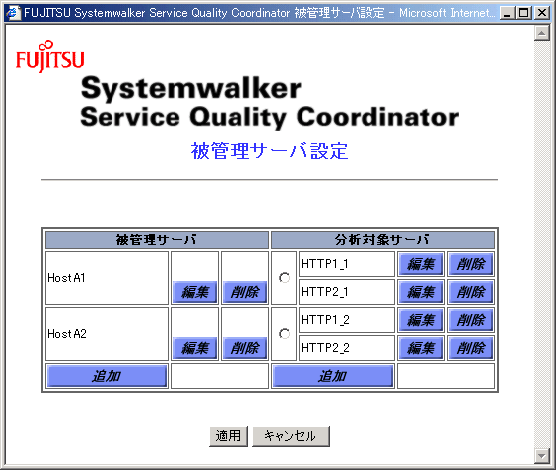Add an analysis target server with 追加
The image size is (556, 470).
click(333, 376)
